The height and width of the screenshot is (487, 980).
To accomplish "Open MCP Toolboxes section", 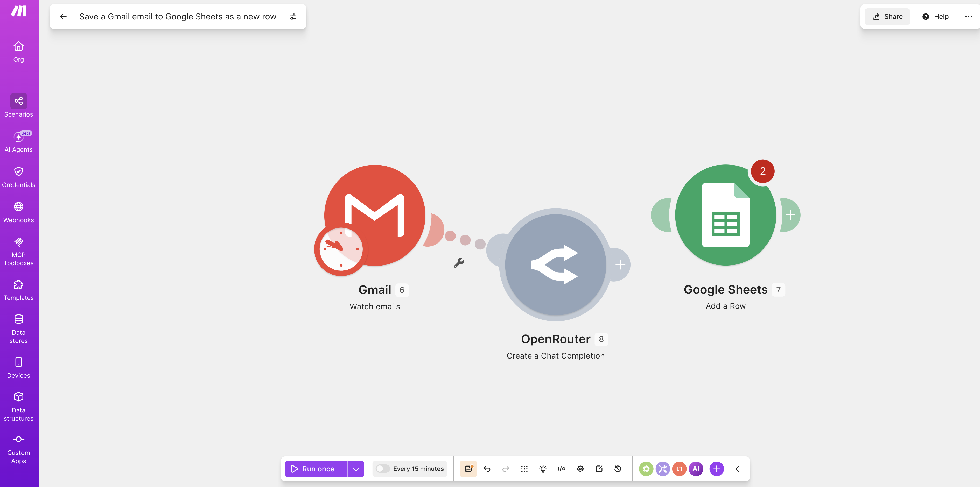I will tap(19, 251).
